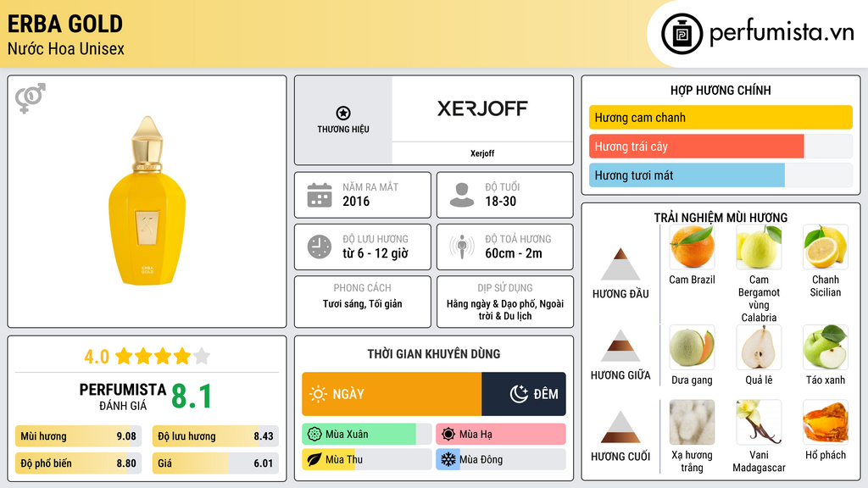Click the unisex gender symbol icon
868x488 pixels.
pyautogui.click(x=30, y=98)
